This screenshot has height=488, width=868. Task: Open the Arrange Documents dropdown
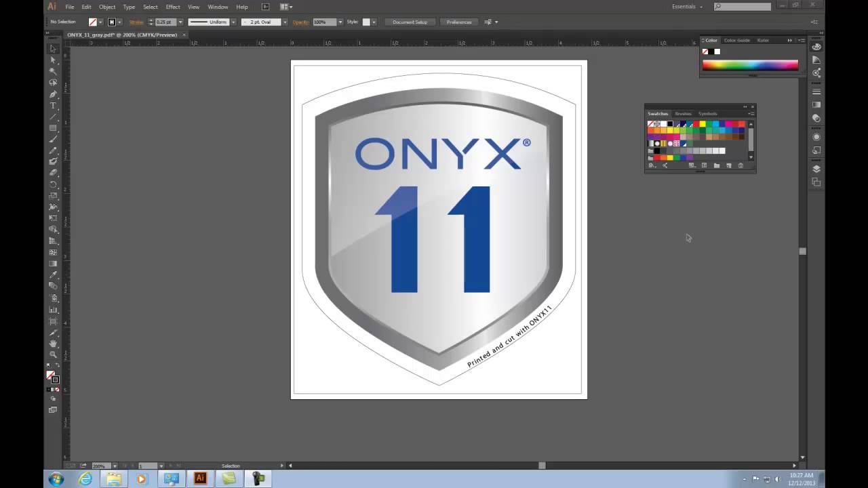tap(285, 7)
